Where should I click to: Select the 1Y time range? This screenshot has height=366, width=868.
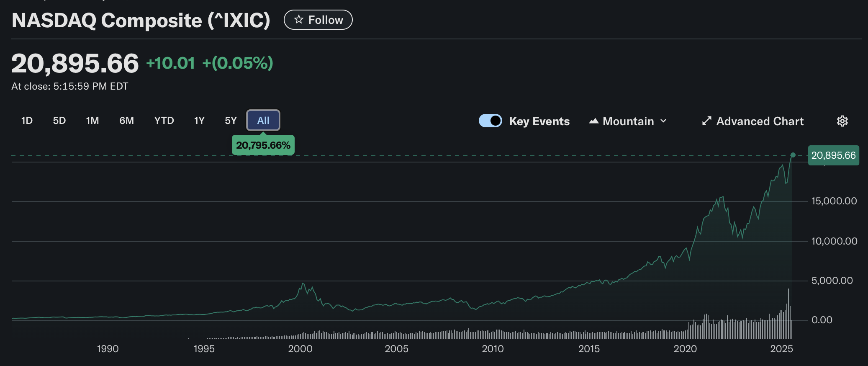pyautogui.click(x=199, y=121)
